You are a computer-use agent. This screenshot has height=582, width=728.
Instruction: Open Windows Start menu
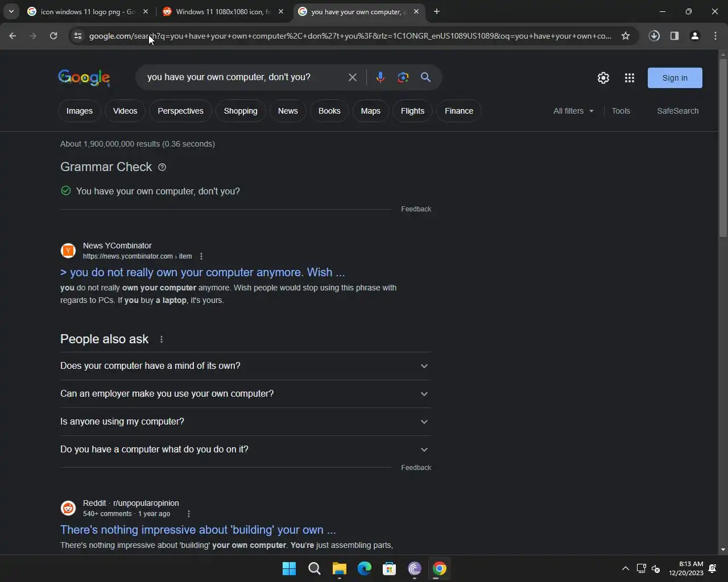click(x=289, y=568)
